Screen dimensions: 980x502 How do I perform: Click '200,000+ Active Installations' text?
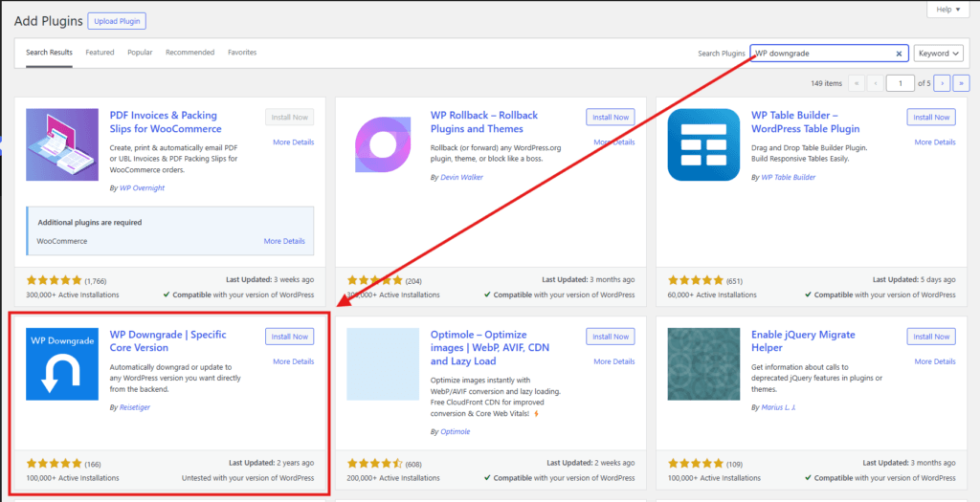coord(393,478)
